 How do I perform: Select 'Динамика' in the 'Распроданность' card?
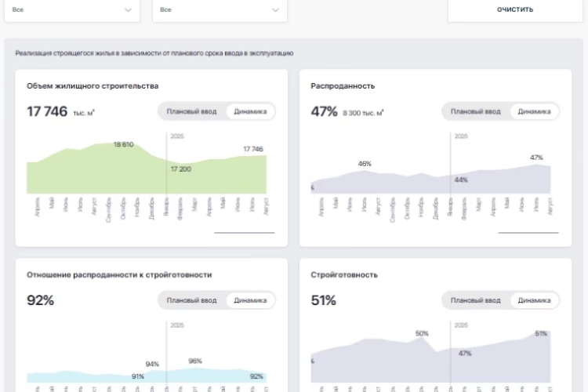pyautogui.click(x=534, y=111)
